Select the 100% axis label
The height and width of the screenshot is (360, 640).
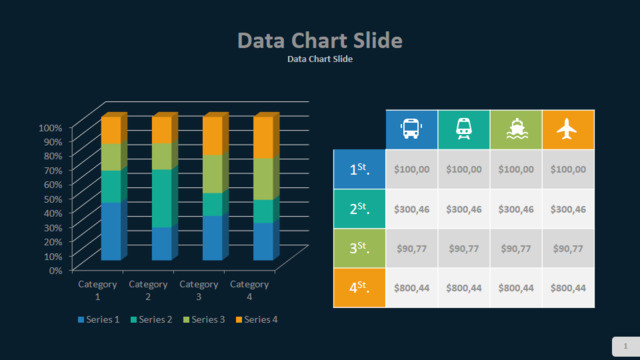50,128
